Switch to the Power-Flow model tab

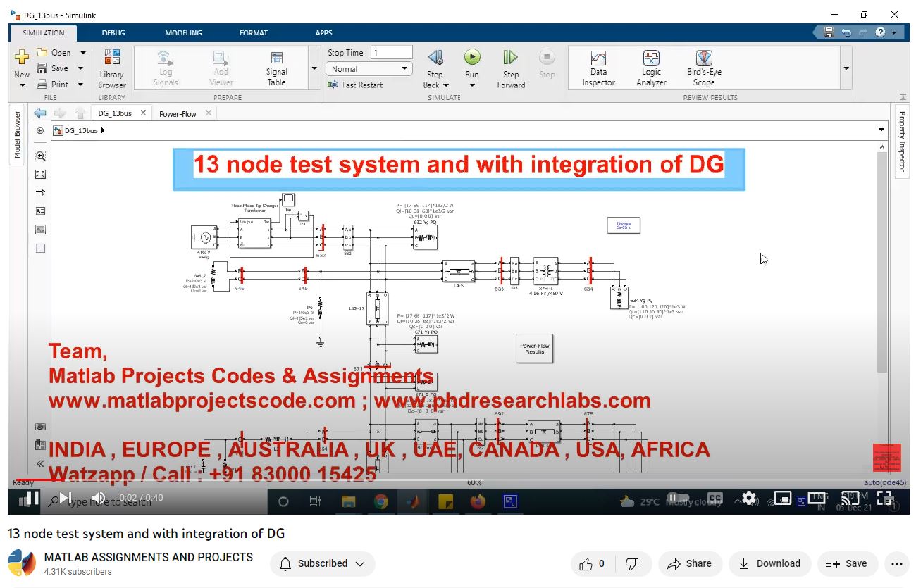[178, 113]
